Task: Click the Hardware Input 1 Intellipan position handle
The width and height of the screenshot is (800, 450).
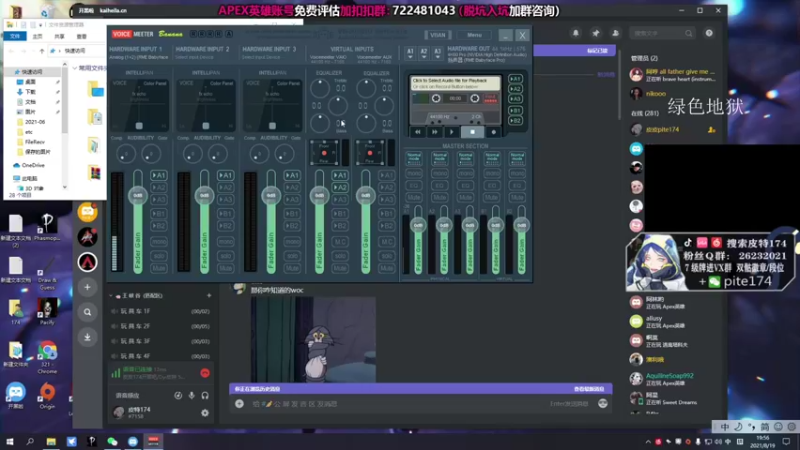Action: tap(139, 126)
